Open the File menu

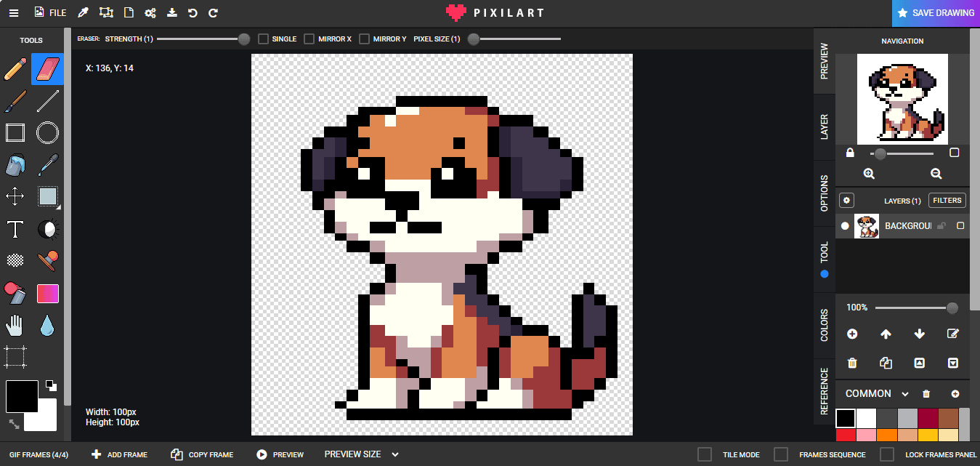coord(50,12)
